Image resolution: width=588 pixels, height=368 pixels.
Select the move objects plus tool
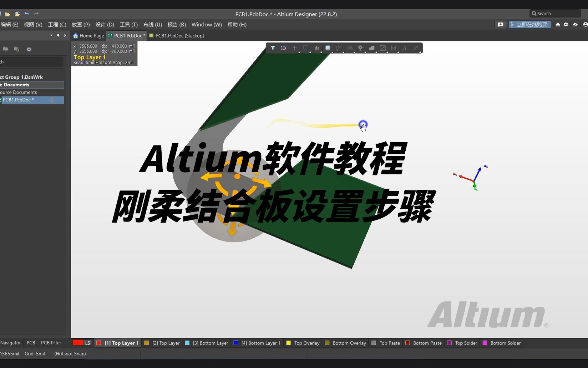295,48
